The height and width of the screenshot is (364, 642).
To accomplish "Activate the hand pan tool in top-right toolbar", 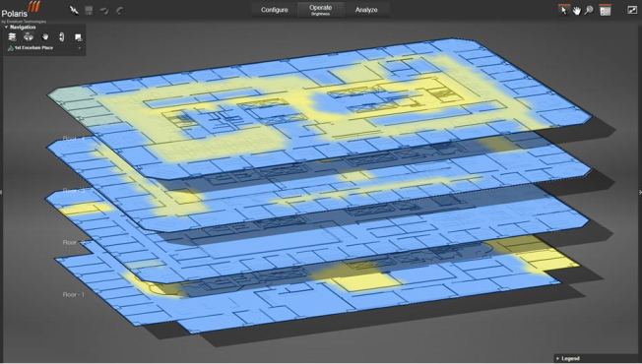I will pyautogui.click(x=576, y=10).
